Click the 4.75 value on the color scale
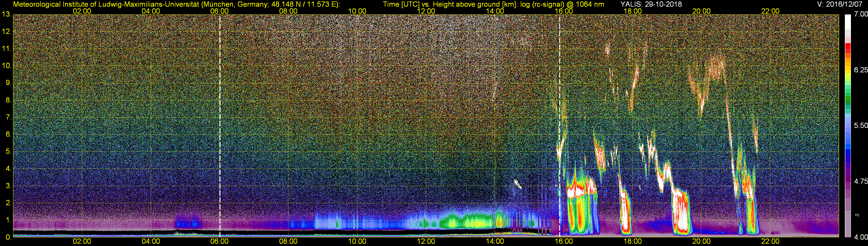 pyautogui.click(x=860, y=181)
